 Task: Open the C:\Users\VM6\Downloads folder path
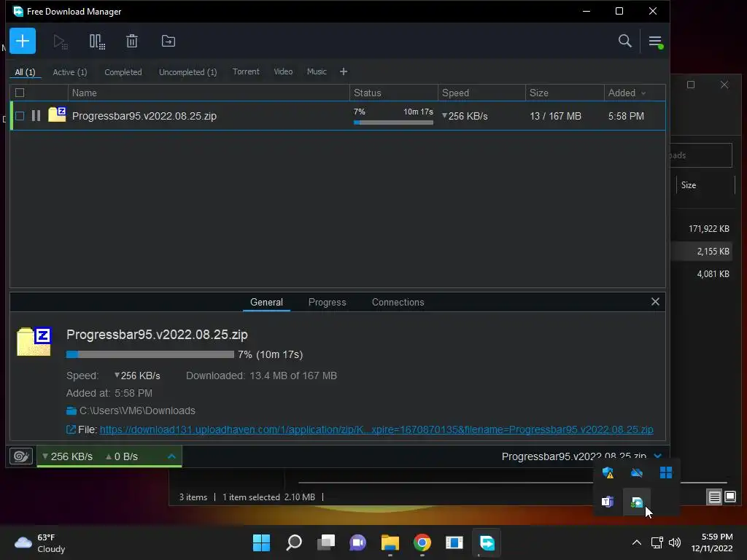click(x=137, y=411)
